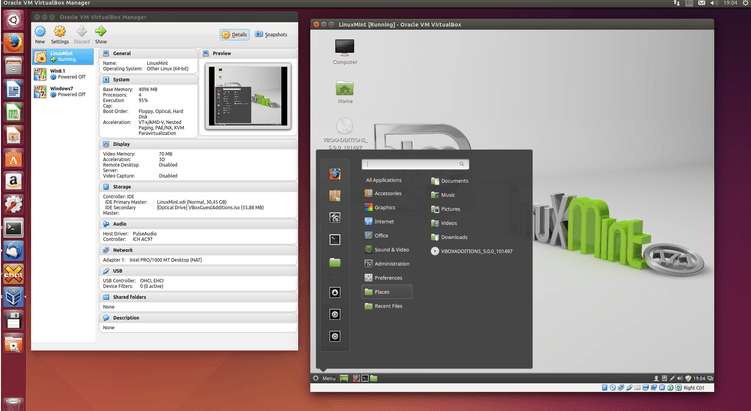Click the Menu button on Mint panel
The width and height of the screenshot is (751, 411).
(x=324, y=378)
